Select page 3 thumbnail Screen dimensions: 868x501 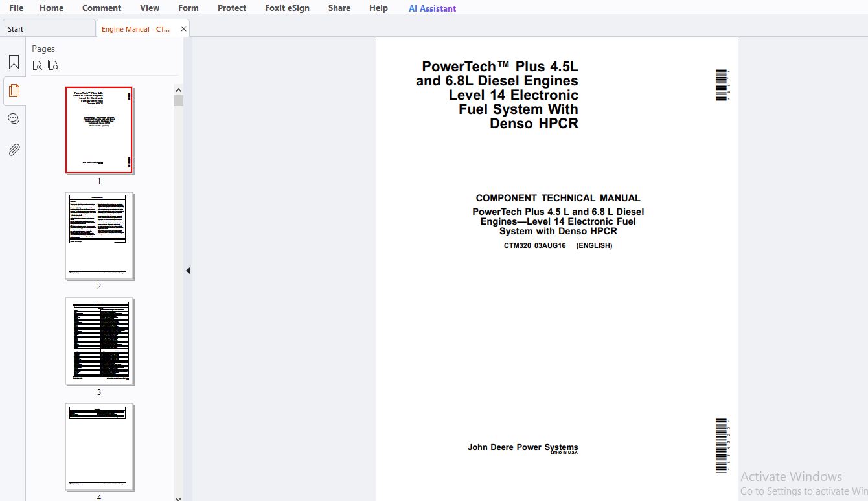click(99, 341)
